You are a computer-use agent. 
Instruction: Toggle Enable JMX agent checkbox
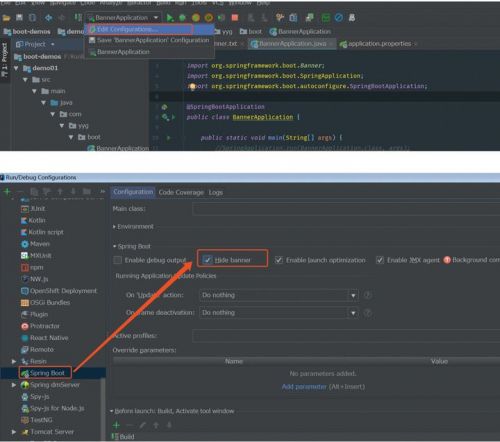pyautogui.click(x=380, y=260)
